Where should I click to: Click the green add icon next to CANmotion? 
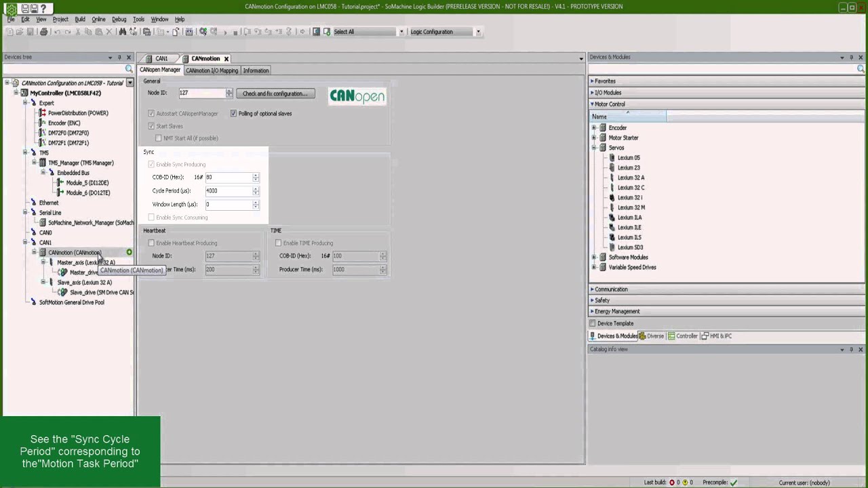tap(129, 253)
